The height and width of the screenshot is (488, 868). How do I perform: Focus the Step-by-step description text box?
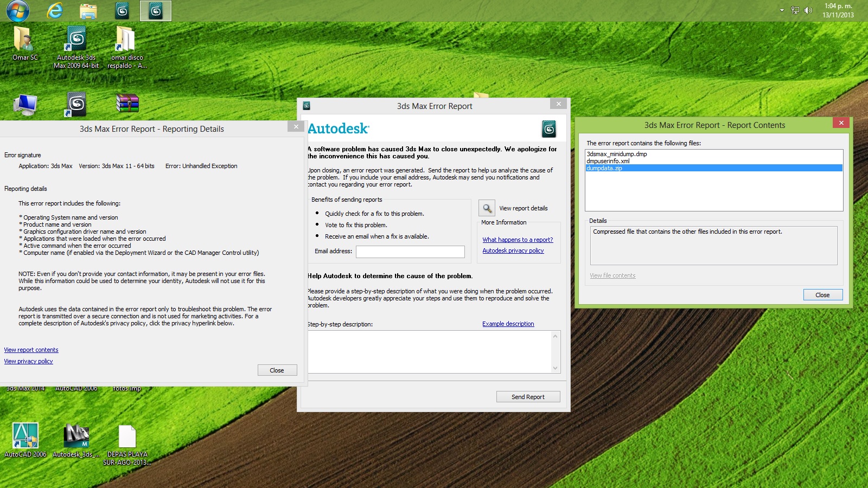[x=430, y=352]
